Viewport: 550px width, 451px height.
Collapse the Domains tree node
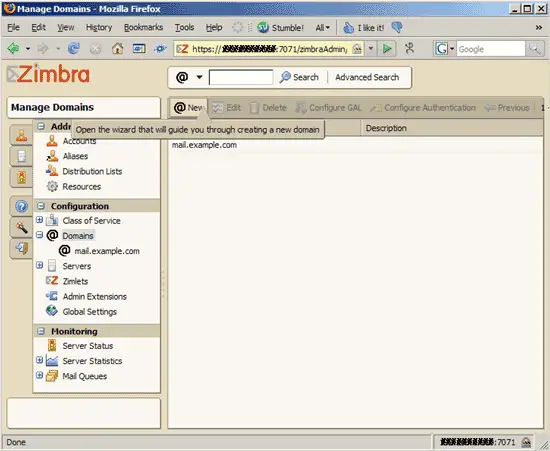point(40,235)
